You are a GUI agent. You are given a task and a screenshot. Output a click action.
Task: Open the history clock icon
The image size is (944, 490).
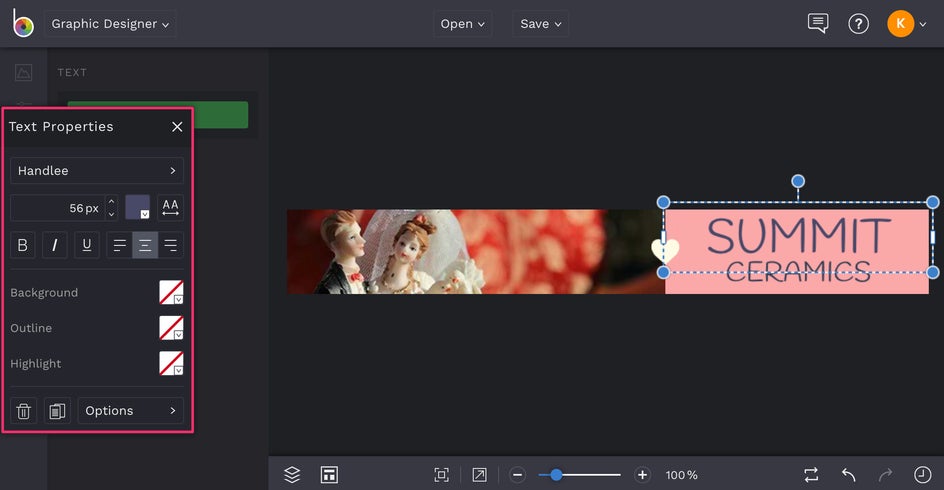[922, 475]
